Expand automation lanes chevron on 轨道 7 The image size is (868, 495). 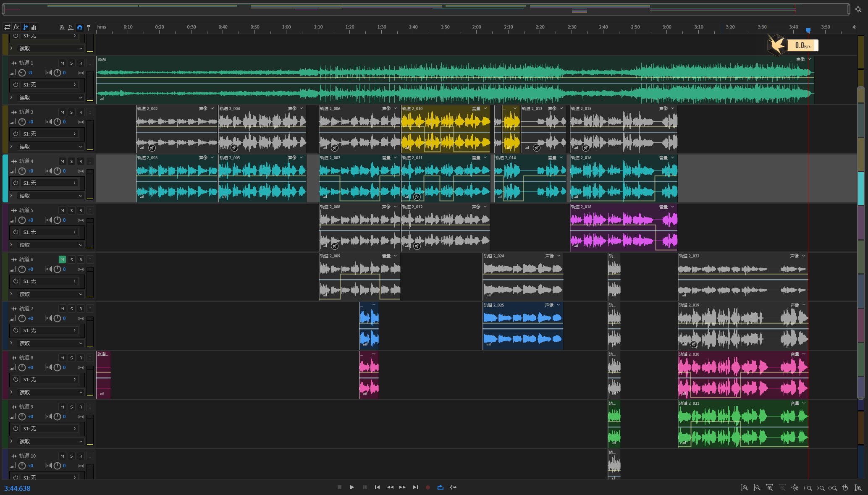pyautogui.click(x=11, y=343)
